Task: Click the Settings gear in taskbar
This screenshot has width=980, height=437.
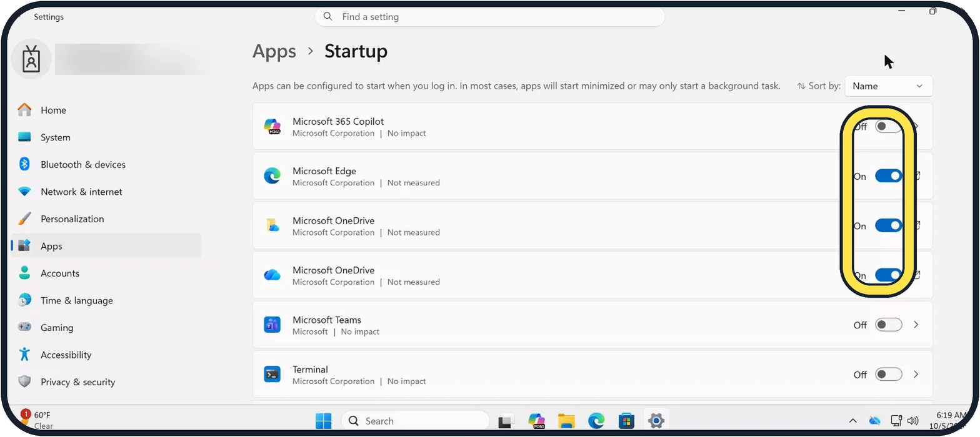Action: 656,421
